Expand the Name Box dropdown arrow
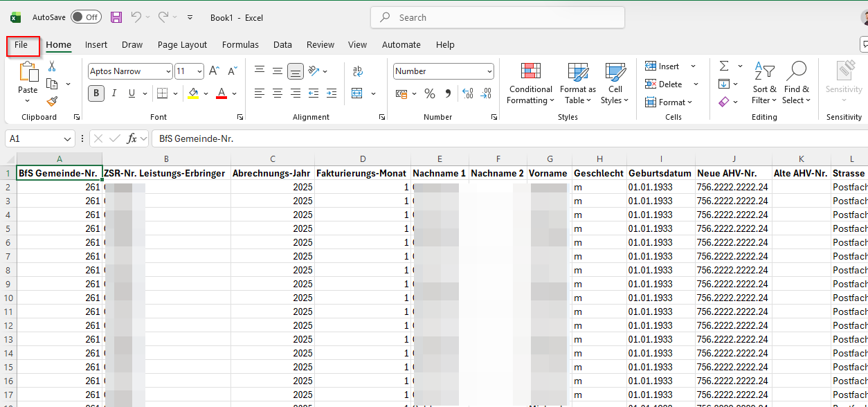The image size is (868, 407). (x=67, y=138)
